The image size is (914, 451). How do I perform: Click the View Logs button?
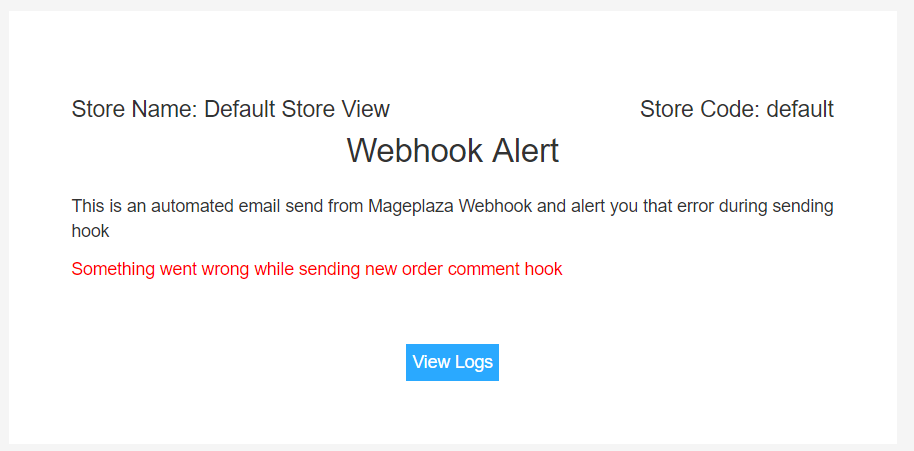pos(452,362)
